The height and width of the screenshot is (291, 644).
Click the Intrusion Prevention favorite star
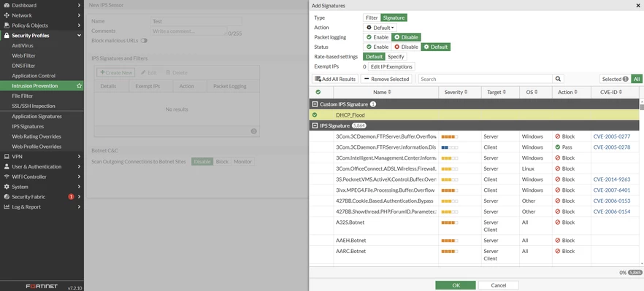(79, 86)
